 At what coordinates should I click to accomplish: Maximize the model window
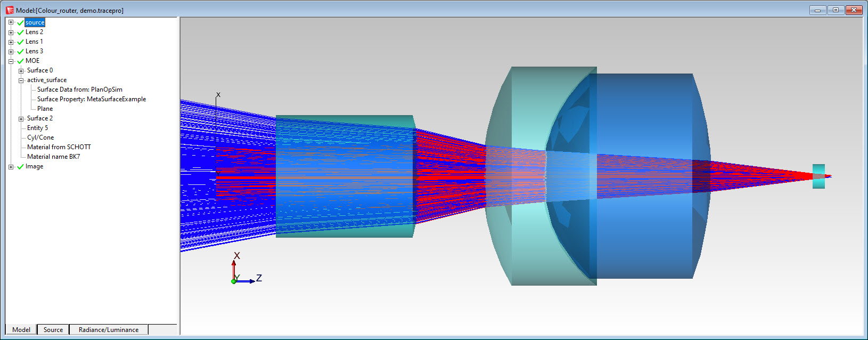(836, 10)
